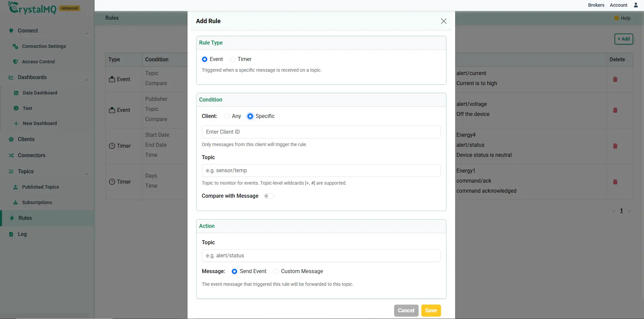
Task: Close the Add Rule dialog
Action: pos(443,21)
